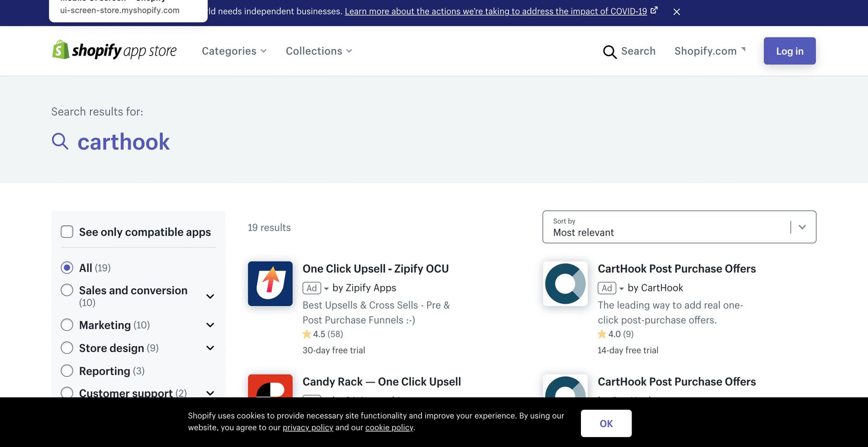Open the Candy Rack app icon
The width and height of the screenshot is (868, 447).
270,386
